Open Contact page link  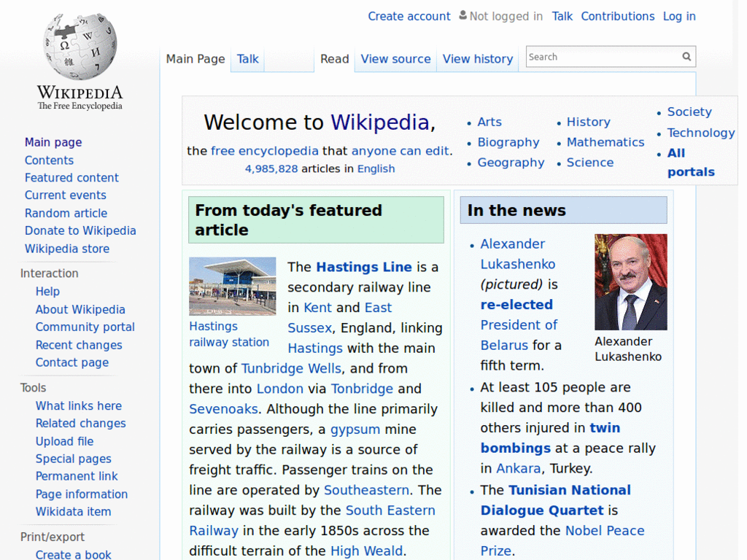point(72,362)
